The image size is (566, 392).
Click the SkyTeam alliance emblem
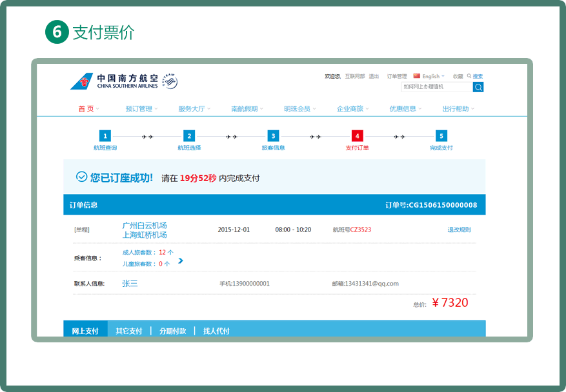click(169, 81)
